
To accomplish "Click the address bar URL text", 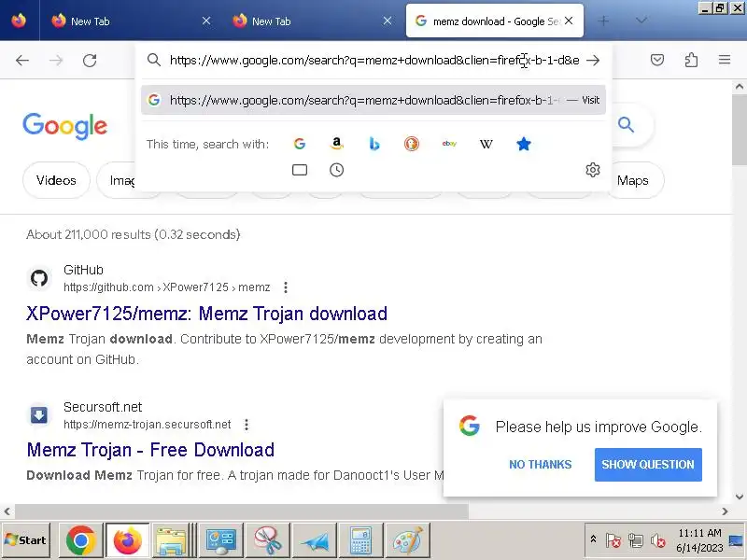I will [x=374, y=60].
